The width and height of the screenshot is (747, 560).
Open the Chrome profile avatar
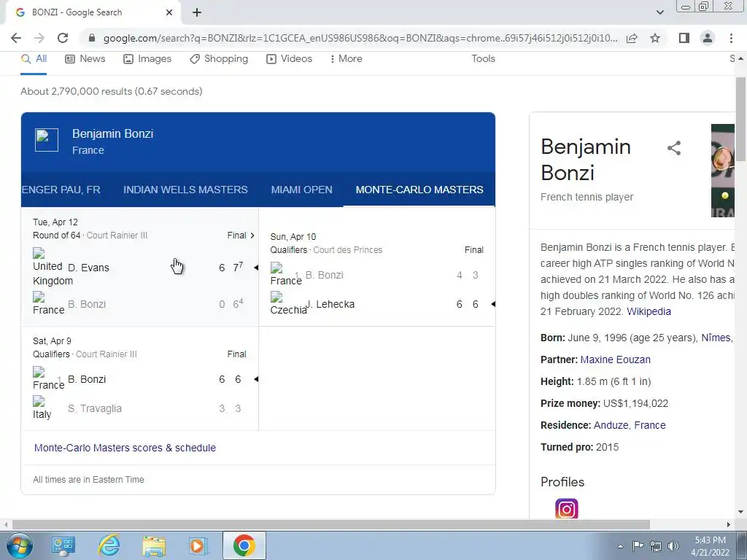[708, 38]
